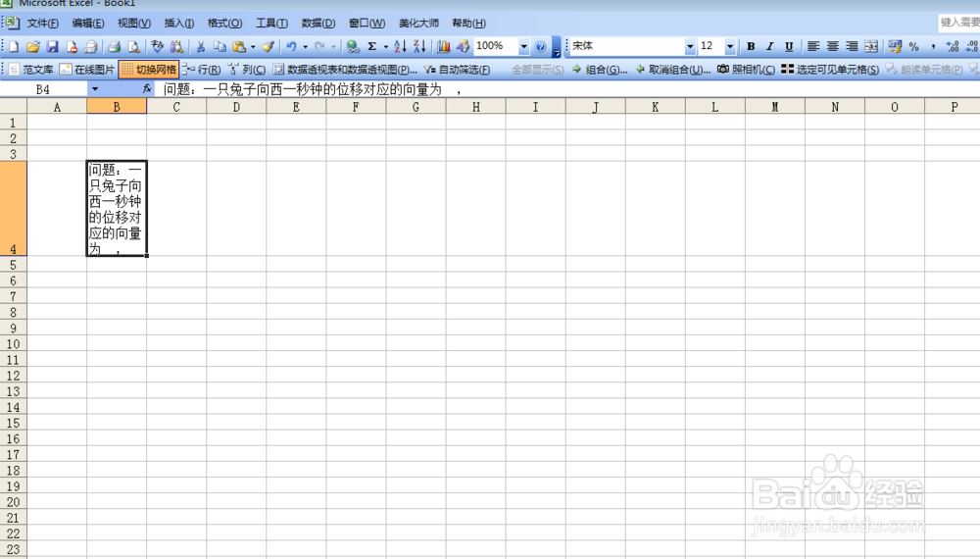Open Print Preview
The height and width of the screenshot is (559, 980).
point(133,46)
